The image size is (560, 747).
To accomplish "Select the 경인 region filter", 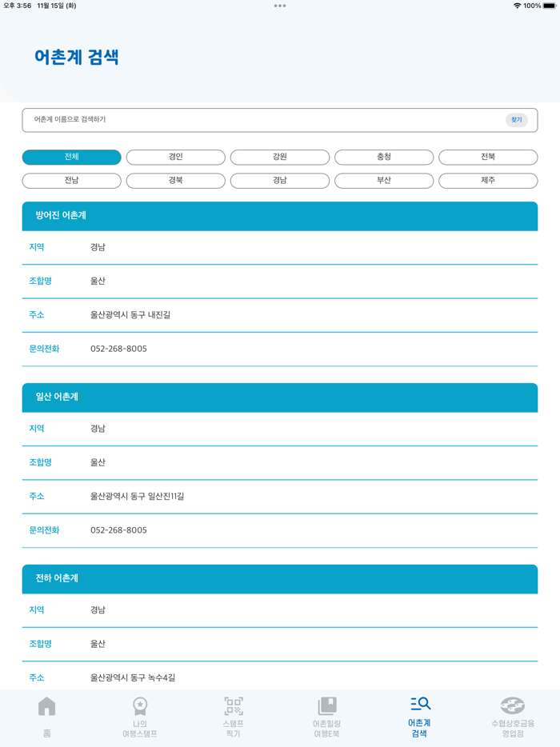I will point(176,157).
